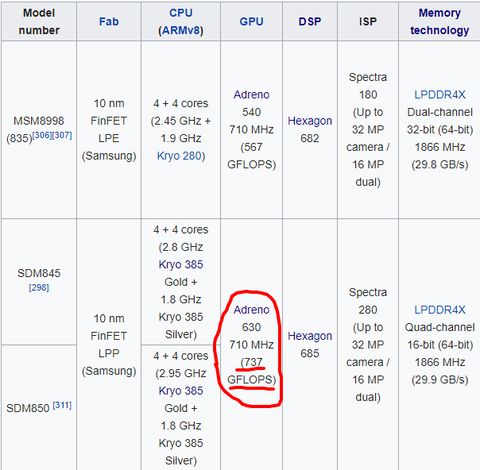
Task: Follow citation [307] next to MSM8998
Action: click(62, 135)
